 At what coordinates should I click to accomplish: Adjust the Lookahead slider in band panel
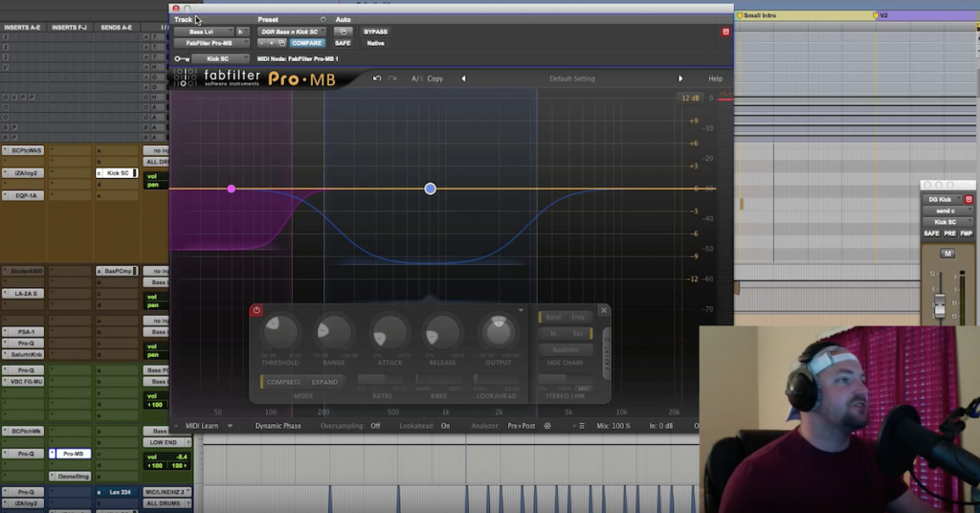[x=497, y=379]
